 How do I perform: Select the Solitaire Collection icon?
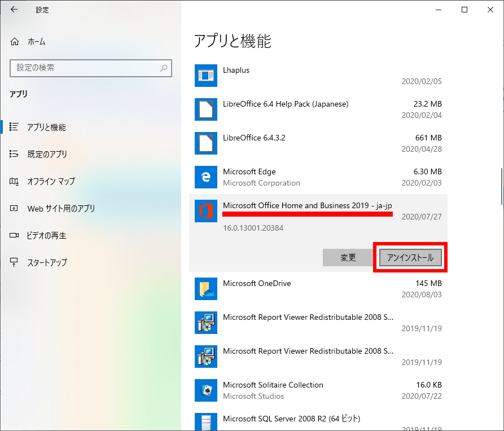click(205, 390)
